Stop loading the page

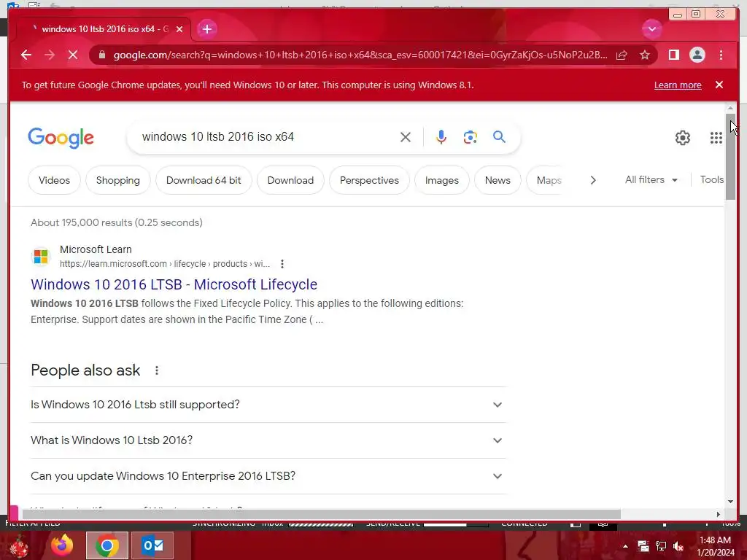pyautogui.click(x=73, y=55)
